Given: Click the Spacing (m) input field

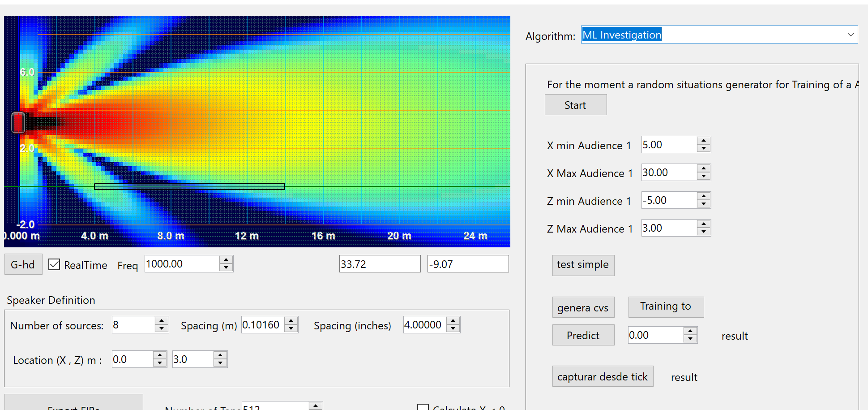Looking at the screenshot, I should click(x=262, y=325).
